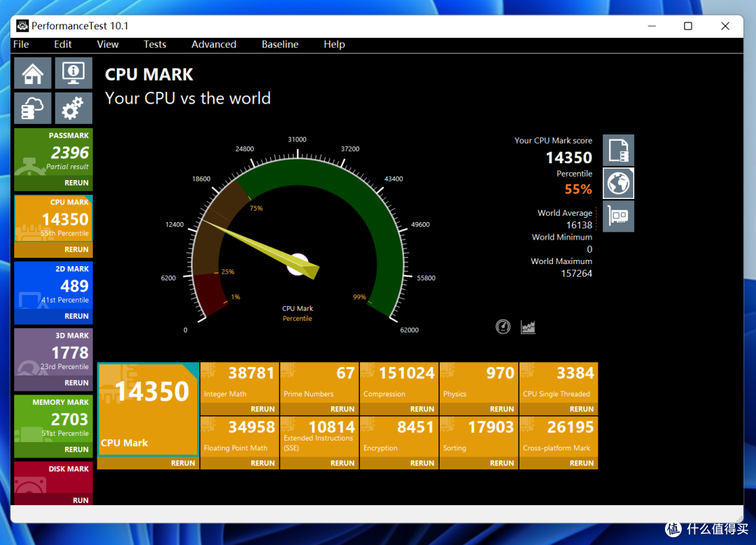
Task: Select the CPU Single Threaded 3384 tile
Action: click(x=559, y=382)
